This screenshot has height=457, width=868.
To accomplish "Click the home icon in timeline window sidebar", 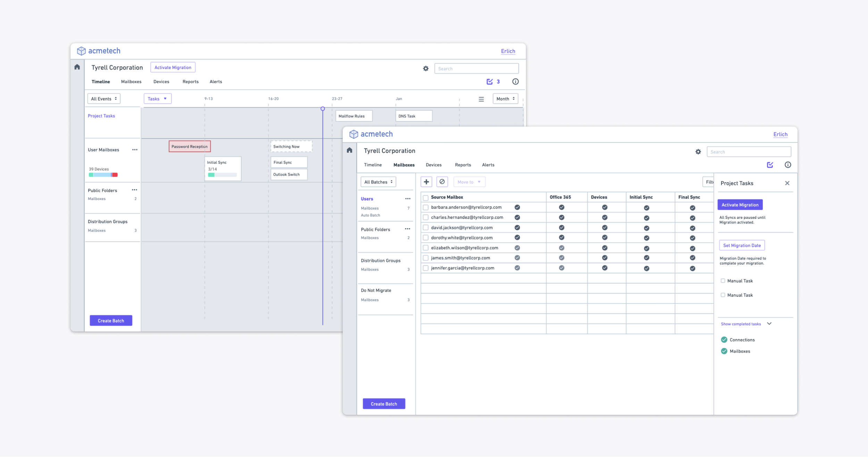I will 77,67.
